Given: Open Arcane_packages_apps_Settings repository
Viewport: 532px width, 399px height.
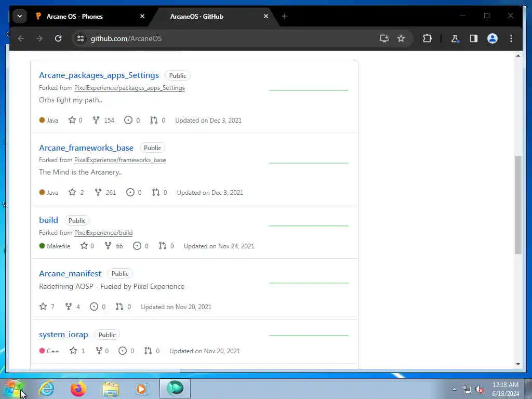Looking at the screenshot, I should (x=99, y=75).
